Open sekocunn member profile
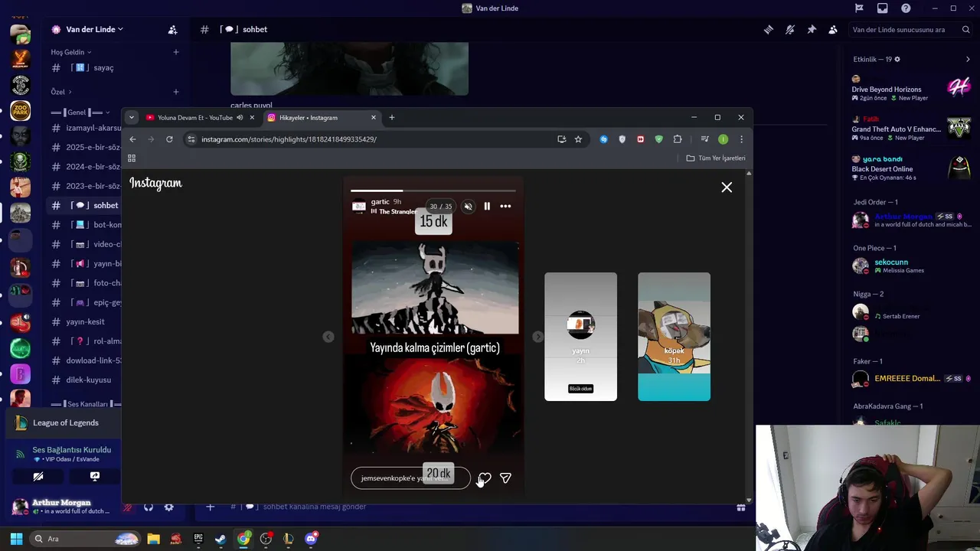980x551 pixels. (x=911, y=266)
